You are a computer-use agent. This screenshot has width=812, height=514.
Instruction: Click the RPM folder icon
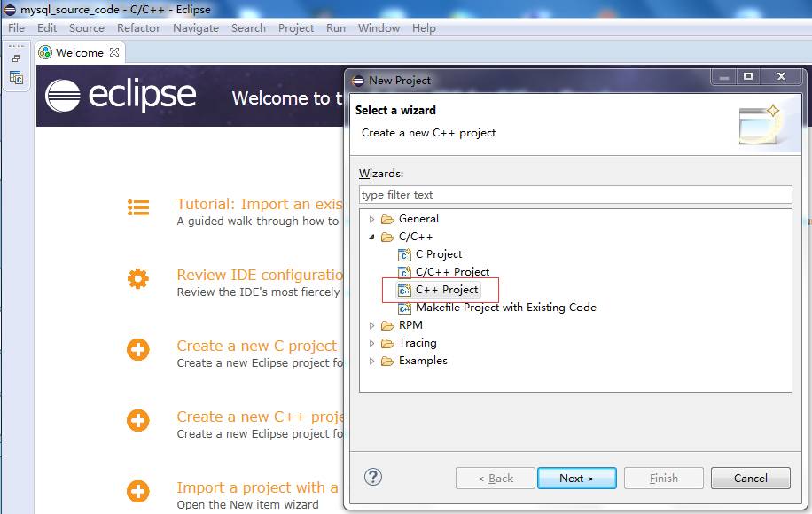387,325
